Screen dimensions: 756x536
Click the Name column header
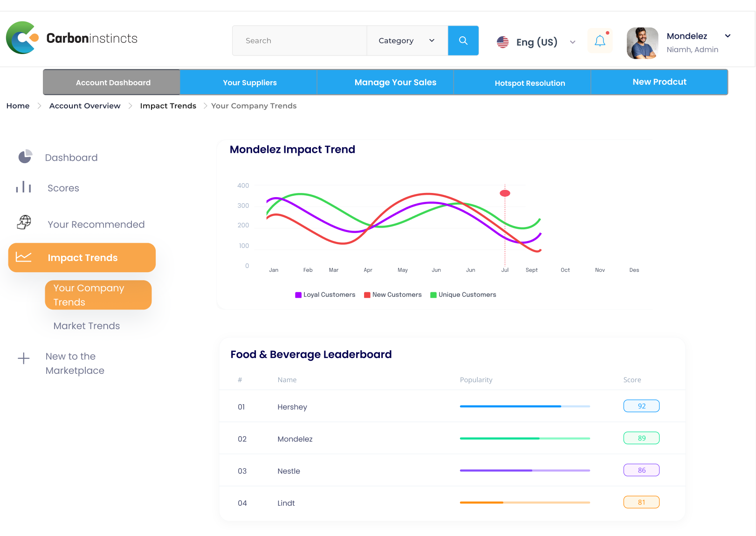coord(287,380)
